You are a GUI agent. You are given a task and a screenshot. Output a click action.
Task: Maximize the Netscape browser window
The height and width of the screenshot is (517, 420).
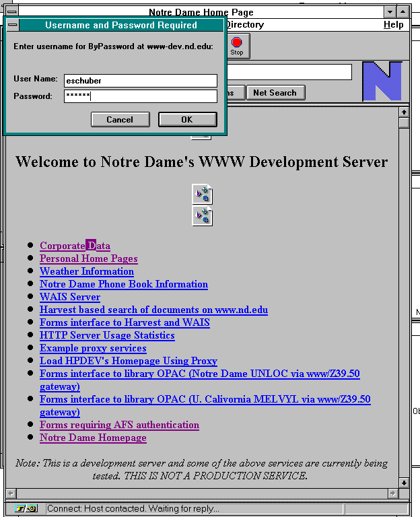(x=403, y=12)
